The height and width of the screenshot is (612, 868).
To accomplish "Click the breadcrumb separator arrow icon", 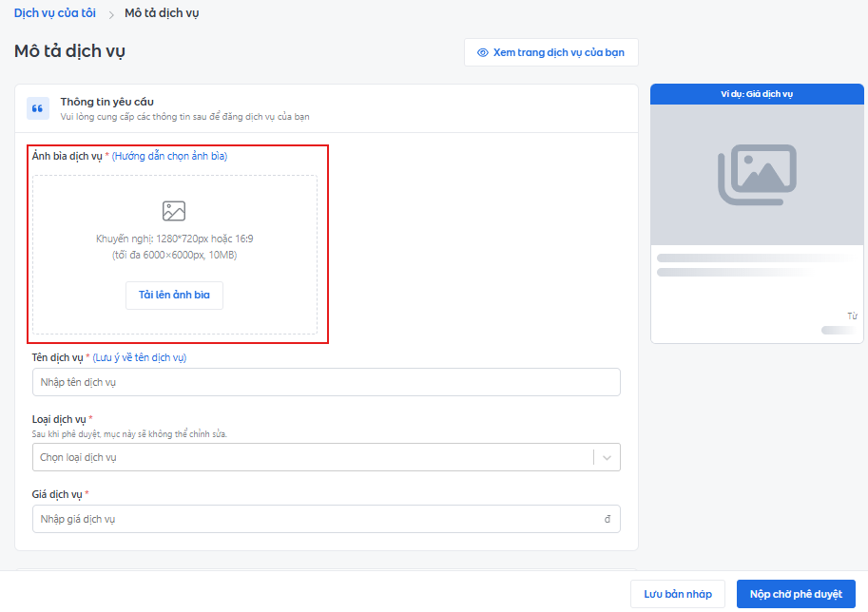I will point(111,14).
